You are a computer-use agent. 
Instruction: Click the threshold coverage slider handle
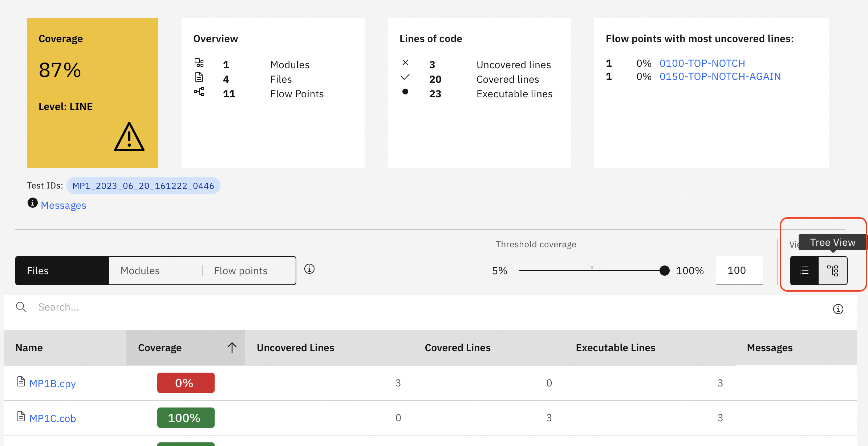pos(664,271)
